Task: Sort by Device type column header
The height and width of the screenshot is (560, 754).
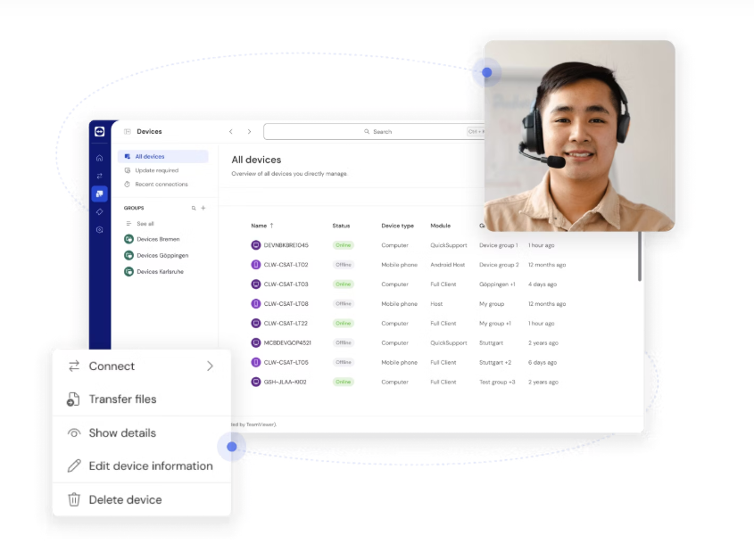Action: [397, 226]
